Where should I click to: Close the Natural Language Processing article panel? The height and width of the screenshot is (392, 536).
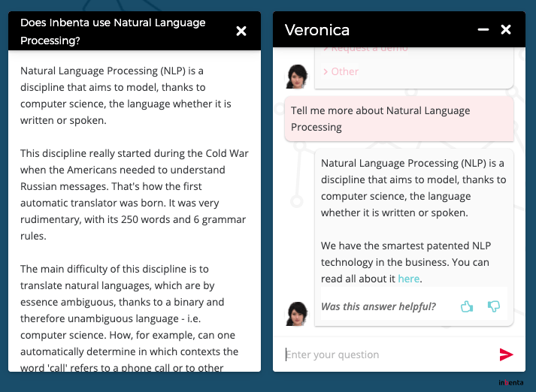coord(241,31)
